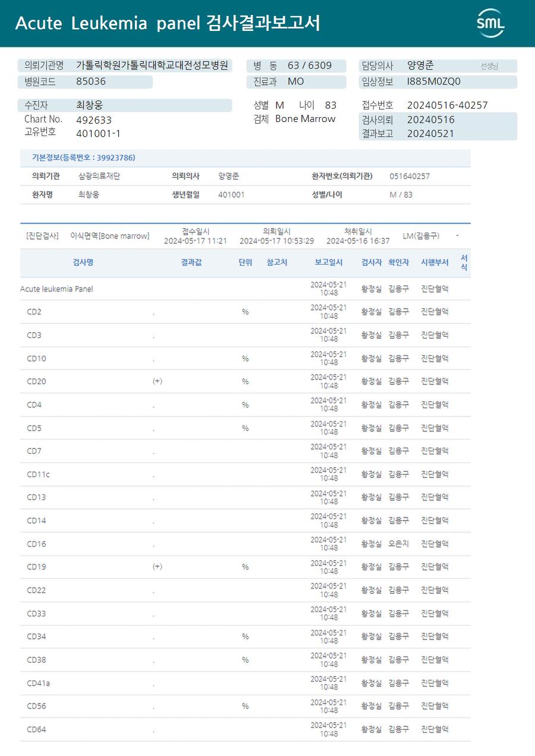Viewport: 535px width, 756px height.
Task: Click unique number 401001-1
Action: point(98,134)
